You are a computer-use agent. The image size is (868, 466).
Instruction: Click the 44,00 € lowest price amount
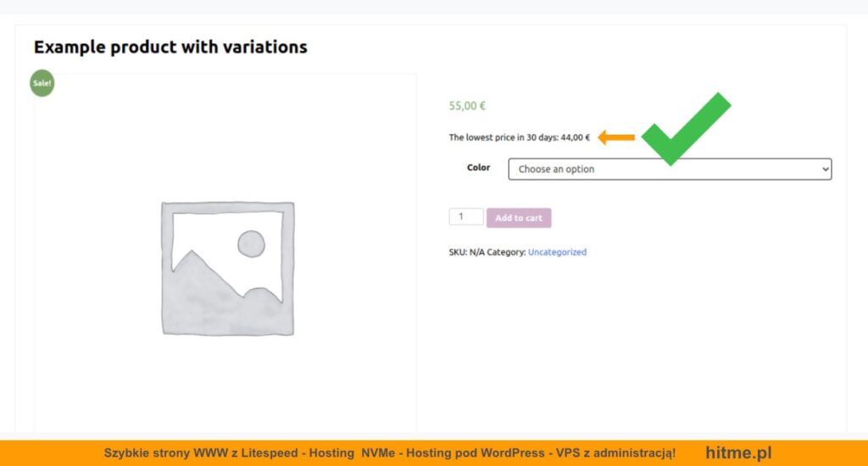pos(576,137)
